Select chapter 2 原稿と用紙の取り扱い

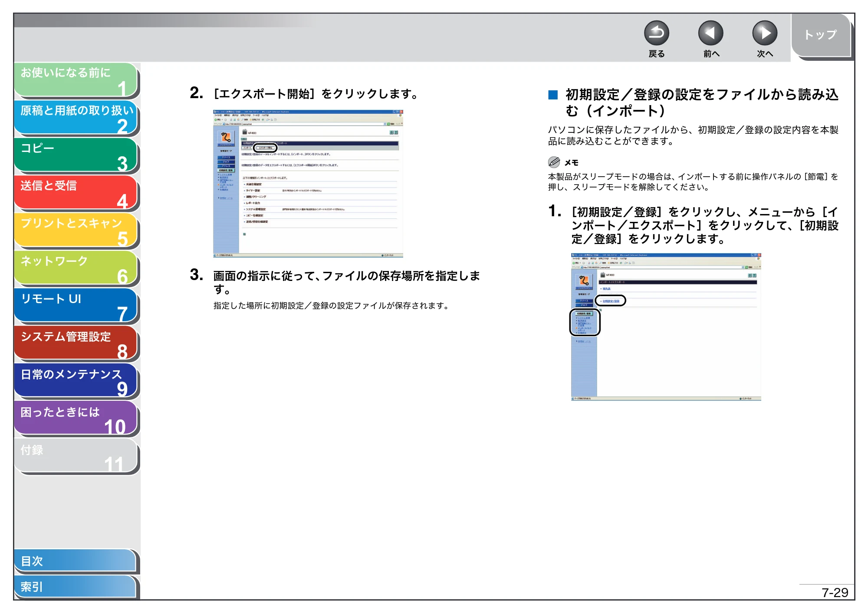point(76,117)
